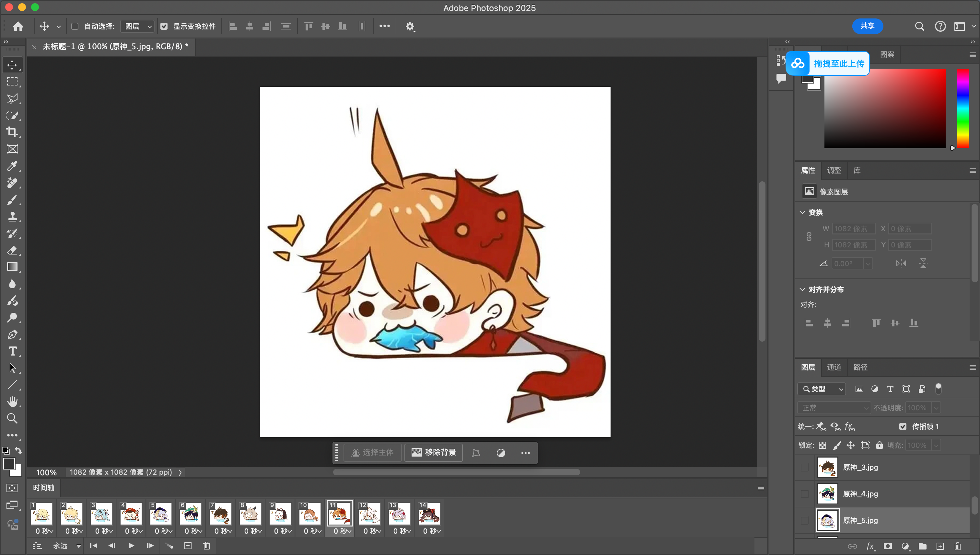Duplicate the selected frame

[x=188, y=546]
